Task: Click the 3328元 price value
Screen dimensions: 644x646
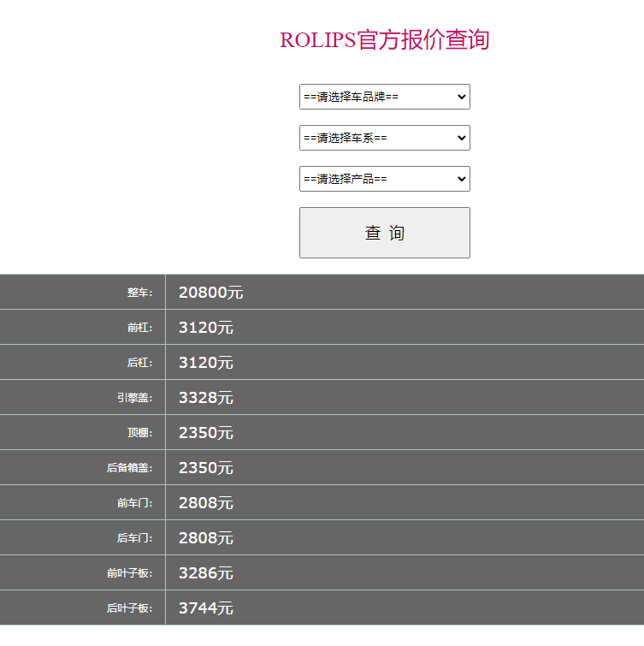Action: [x=205, y=398]
